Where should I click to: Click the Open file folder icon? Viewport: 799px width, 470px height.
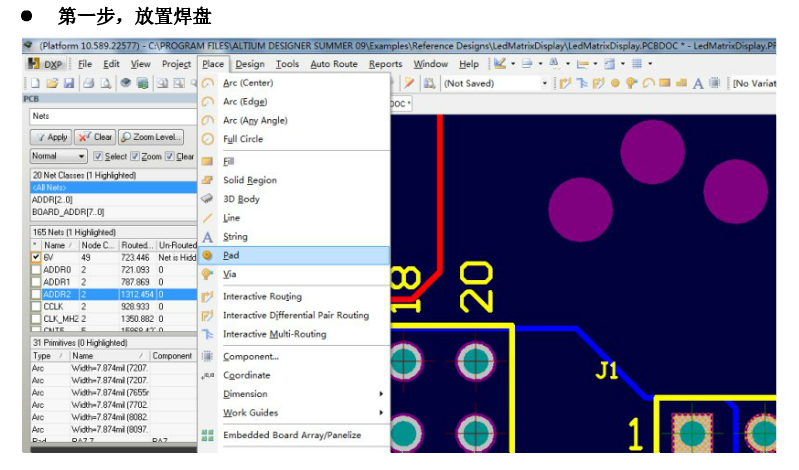tap(52, 84)
